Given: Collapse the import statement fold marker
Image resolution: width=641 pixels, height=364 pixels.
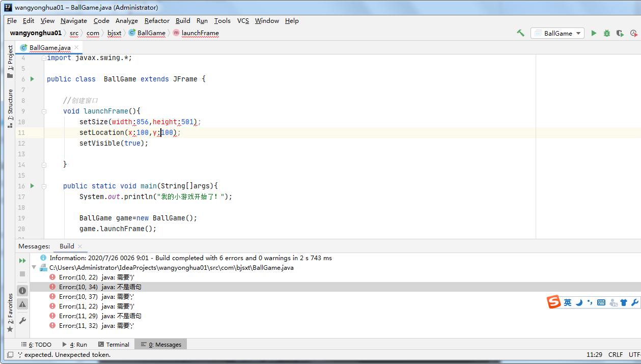Looking at the screenshot, I should pyautogui.click(x=44, y=58).
